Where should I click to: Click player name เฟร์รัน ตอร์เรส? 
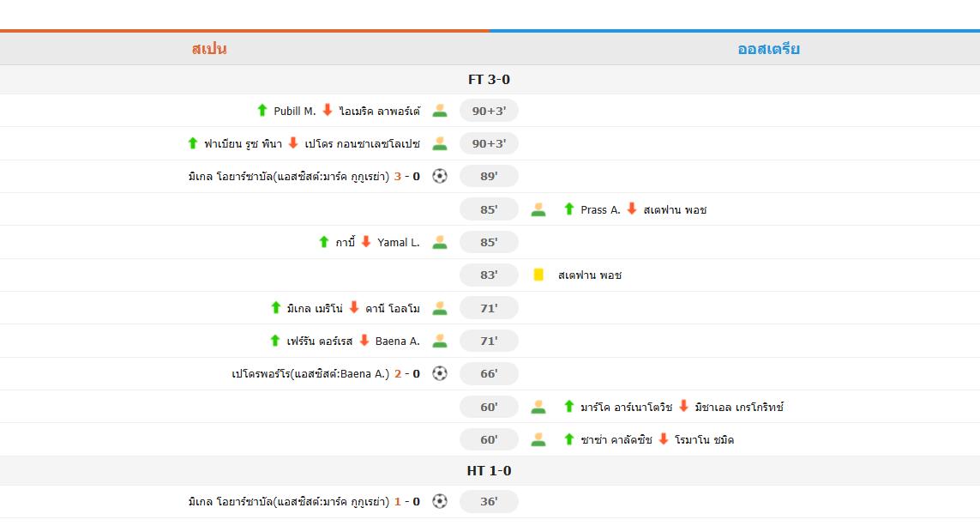point(319,342)
